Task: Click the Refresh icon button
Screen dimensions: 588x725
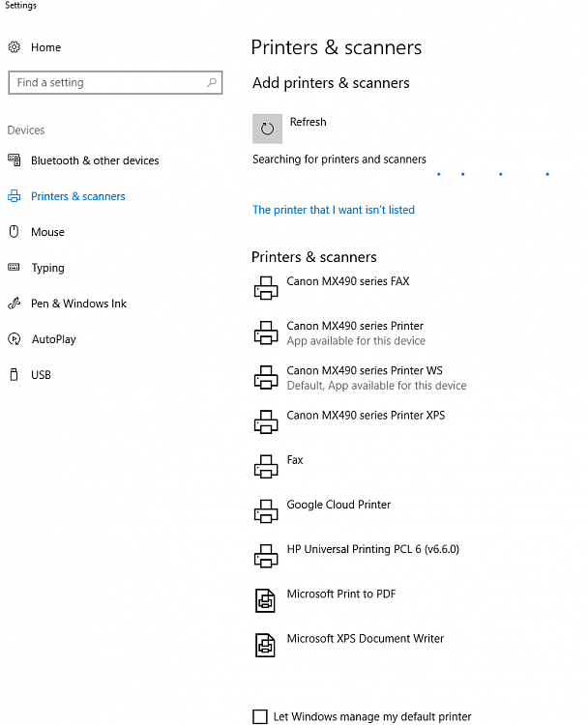Action: pyautogui.click(x=267, y=129)
